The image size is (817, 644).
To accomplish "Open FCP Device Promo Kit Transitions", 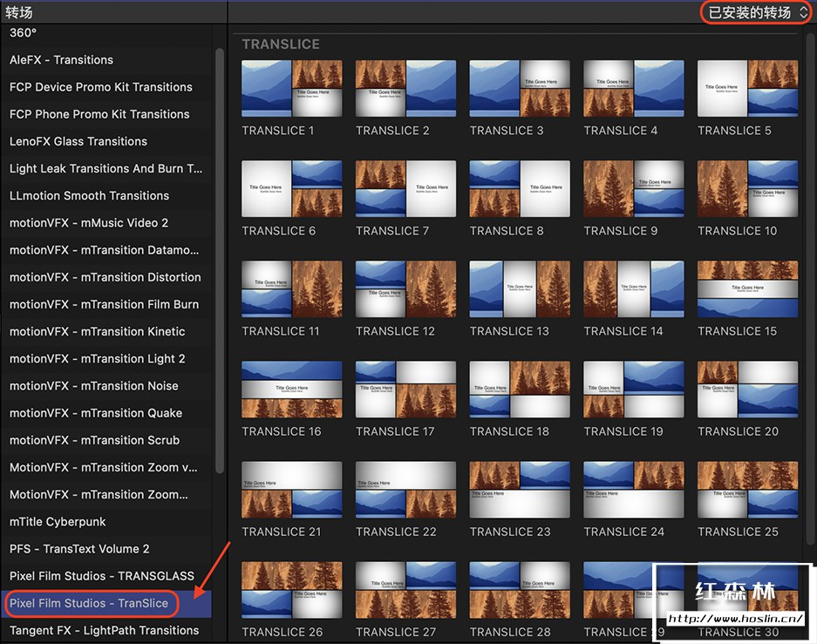I will (x=106, y=87).
